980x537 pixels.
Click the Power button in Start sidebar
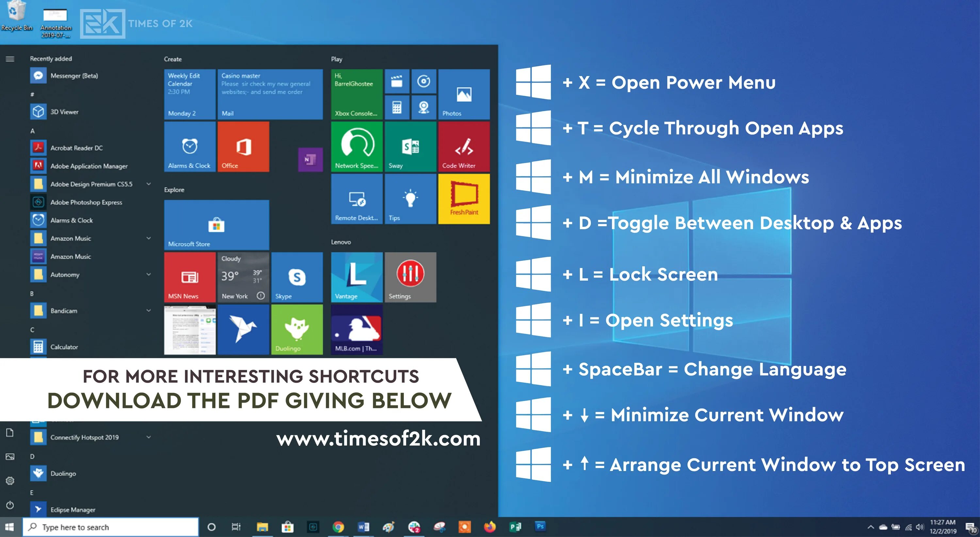click(x=10, y=505)
